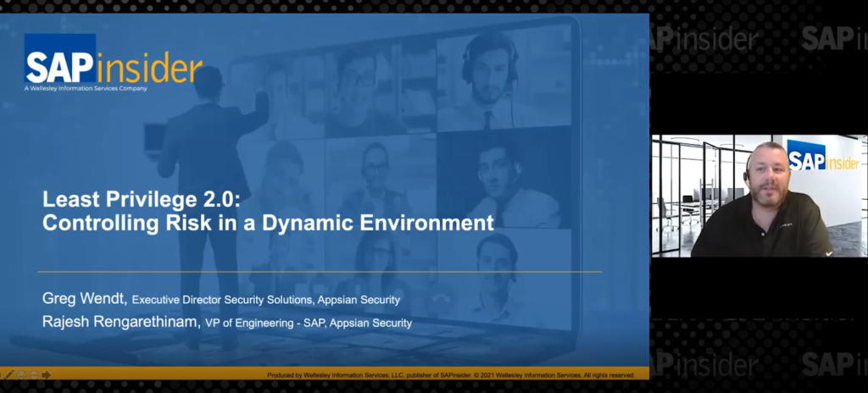Click the gold divider line under the title
868x393 pixels.
click(322, 272)
